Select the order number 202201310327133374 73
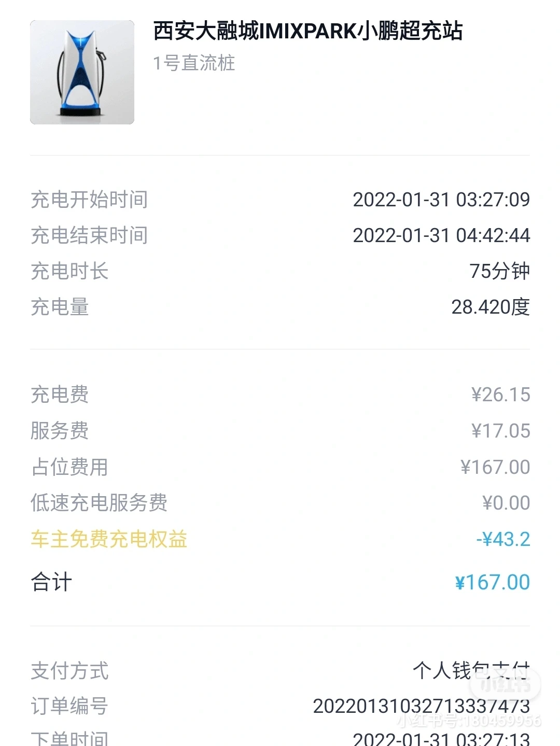The image size is (560, 746). 421,706
